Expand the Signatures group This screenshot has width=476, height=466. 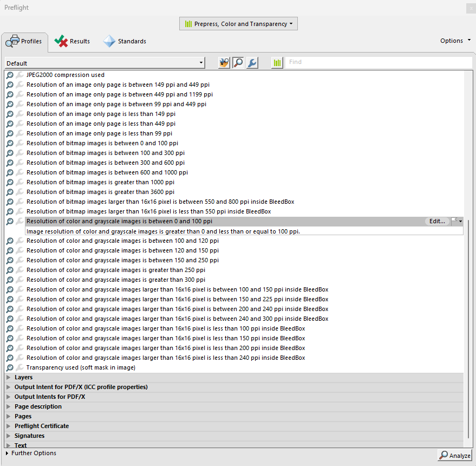(9, 436)
